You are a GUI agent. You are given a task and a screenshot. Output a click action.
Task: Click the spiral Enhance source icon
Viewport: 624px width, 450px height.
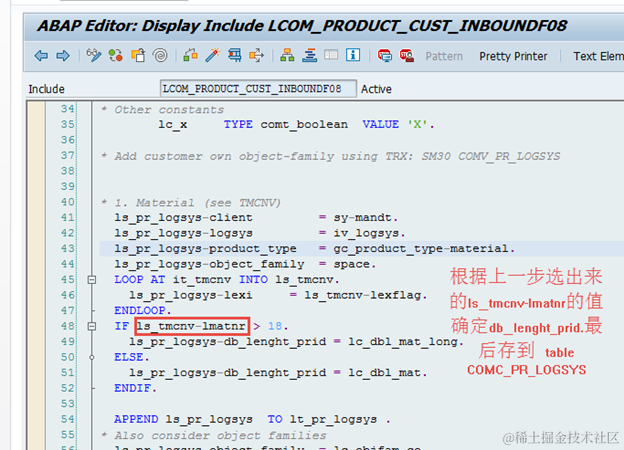coord(160,55)
